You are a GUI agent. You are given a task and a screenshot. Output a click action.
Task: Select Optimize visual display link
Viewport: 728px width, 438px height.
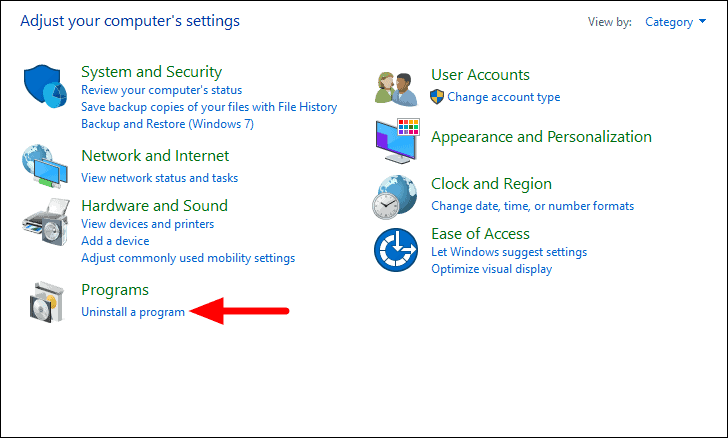(492, 269)
